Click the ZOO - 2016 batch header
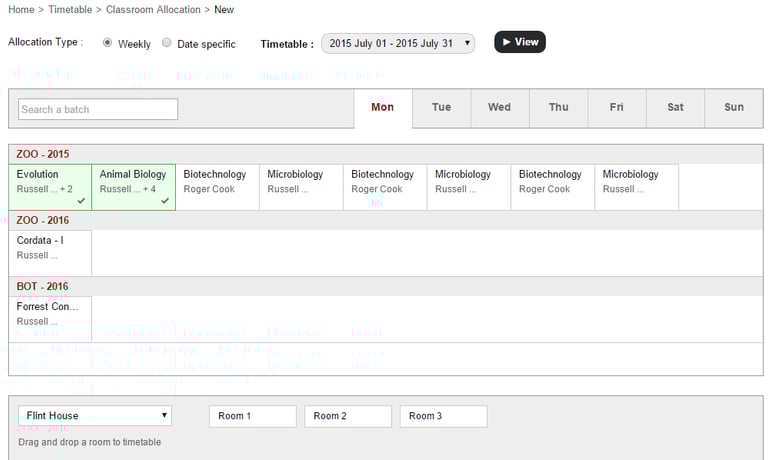 click(385, 220)
